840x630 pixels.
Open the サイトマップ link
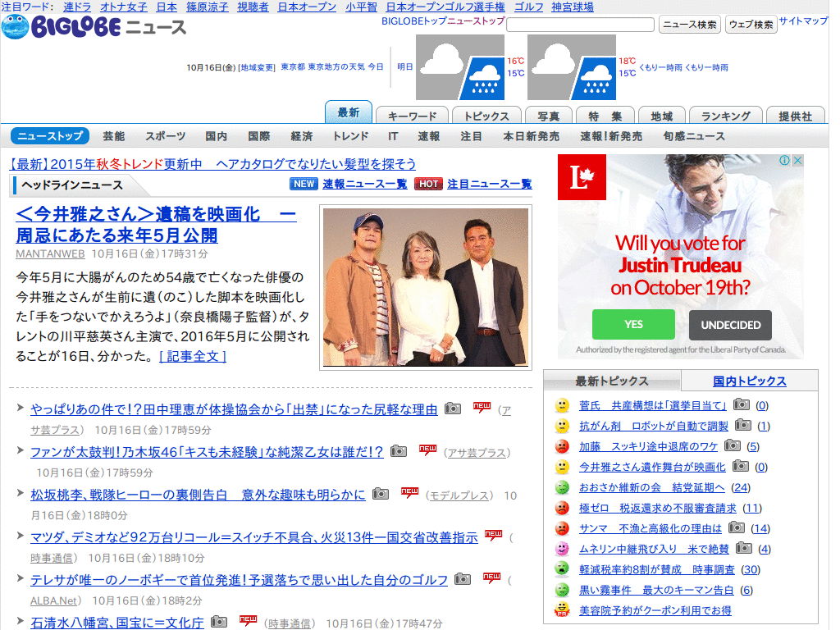tap(803, 21)
